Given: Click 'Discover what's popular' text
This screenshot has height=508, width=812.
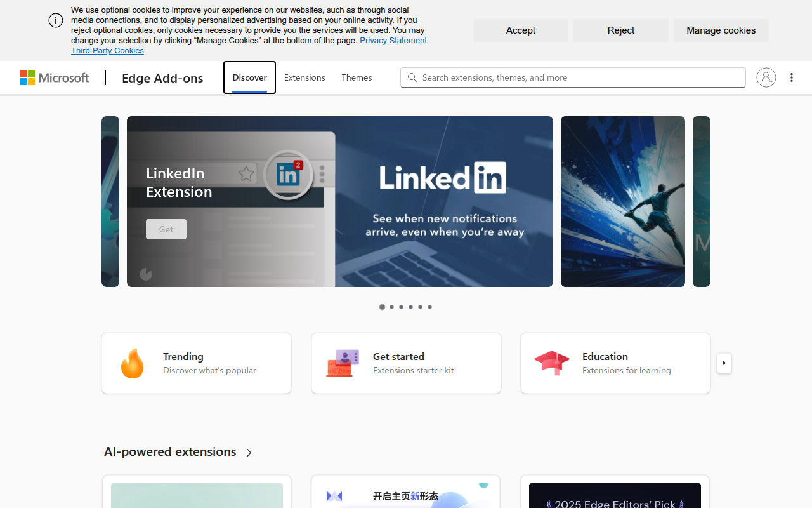Looking at the screenshot, I should click(209, 370).
